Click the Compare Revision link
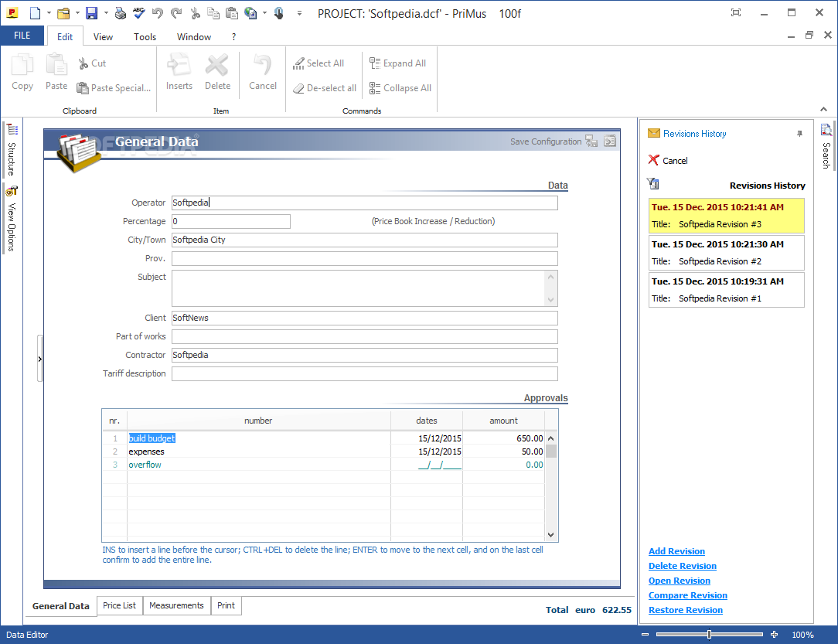This screenshot has height=644, width=838. tap(688, 595)
